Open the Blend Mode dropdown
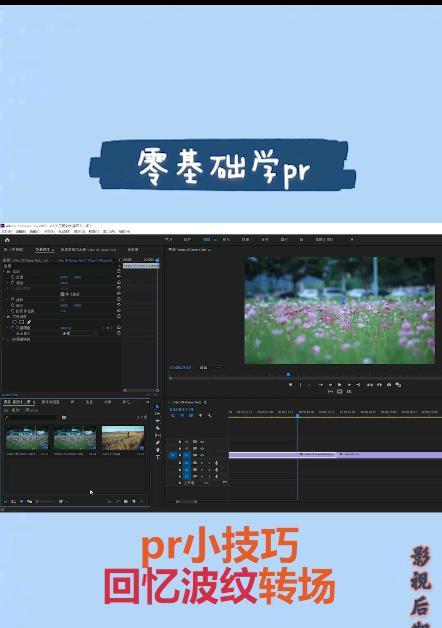Screen dimensions: 442x628 79,333
